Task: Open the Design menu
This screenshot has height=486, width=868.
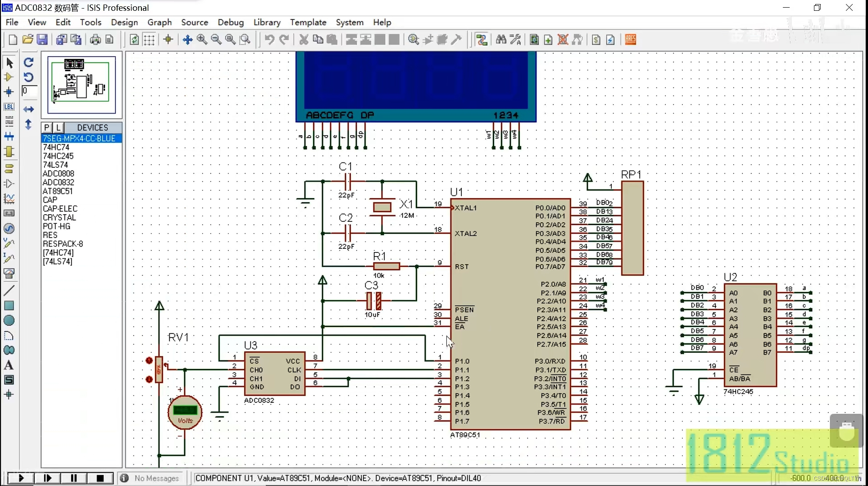Action: 124,22
